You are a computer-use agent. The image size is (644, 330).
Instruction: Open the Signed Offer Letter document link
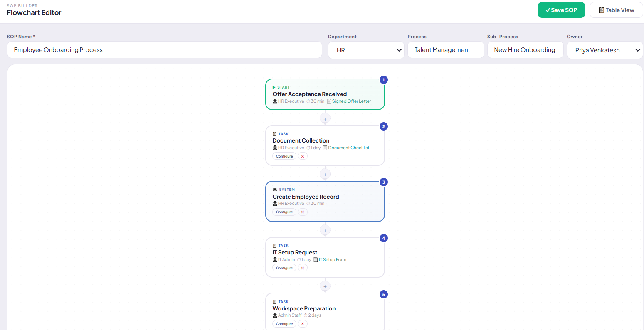[351, 101]
